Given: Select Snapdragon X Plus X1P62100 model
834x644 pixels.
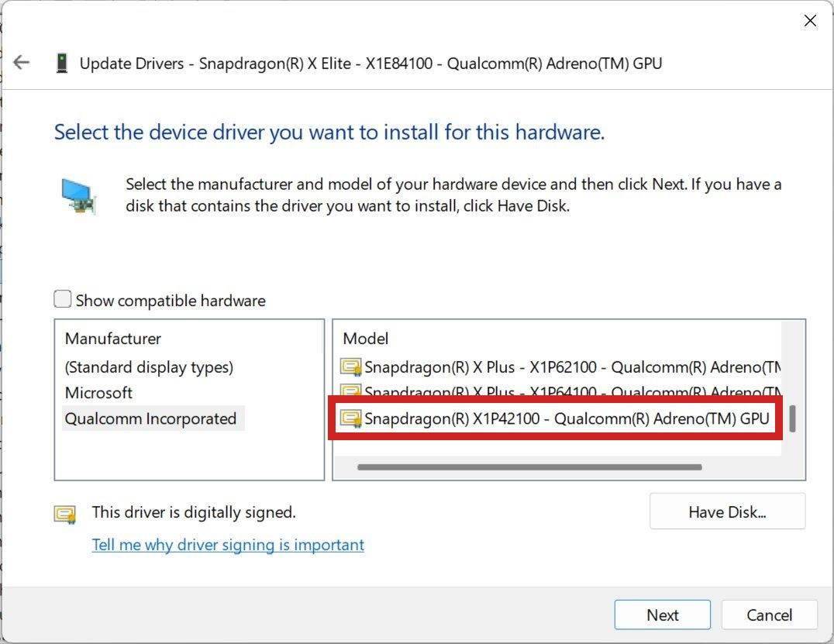Looking at the screenshot, I should pos(560,367).
